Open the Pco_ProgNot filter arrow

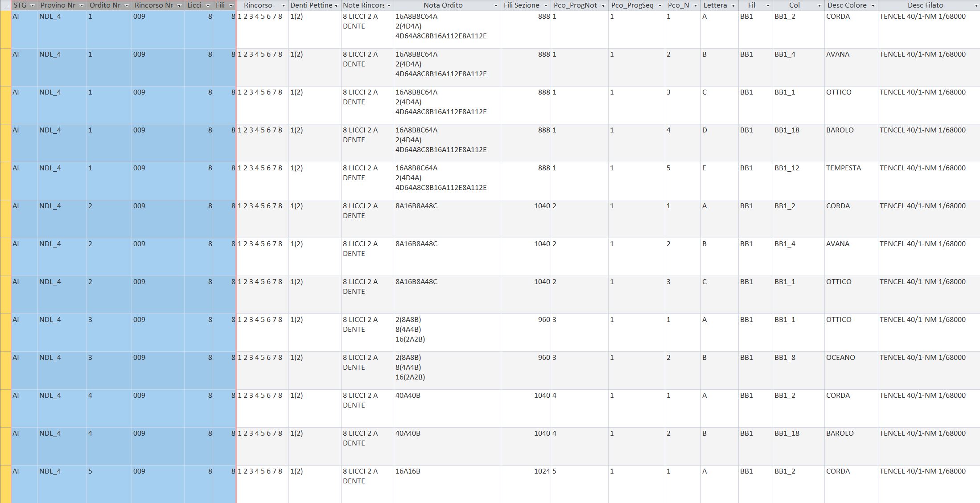coord(603,5)
